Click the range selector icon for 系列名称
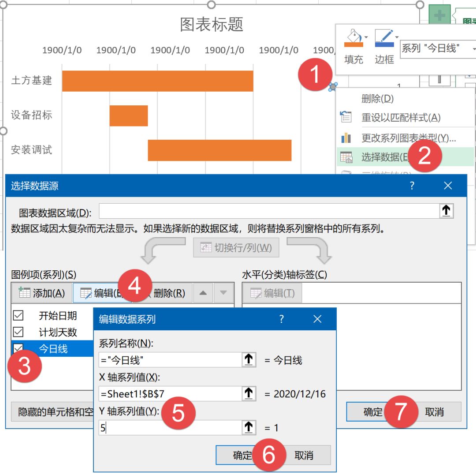 [249, 359]
